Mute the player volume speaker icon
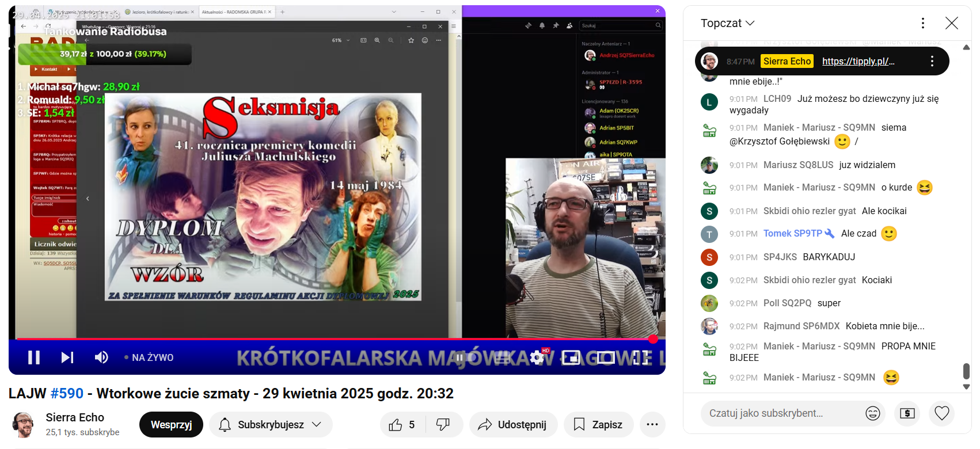Image resolution: width=980 pixels, height=449 pixels. click(101, 357)
